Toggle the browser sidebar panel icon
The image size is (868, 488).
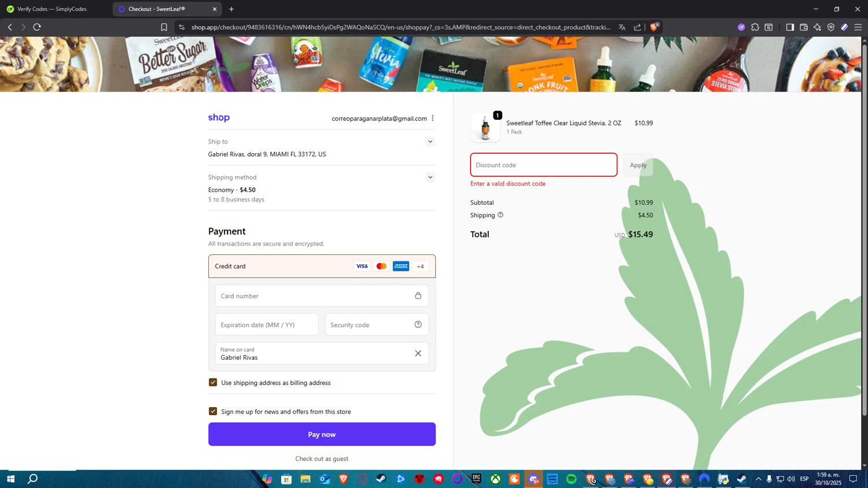pos(790,27)
